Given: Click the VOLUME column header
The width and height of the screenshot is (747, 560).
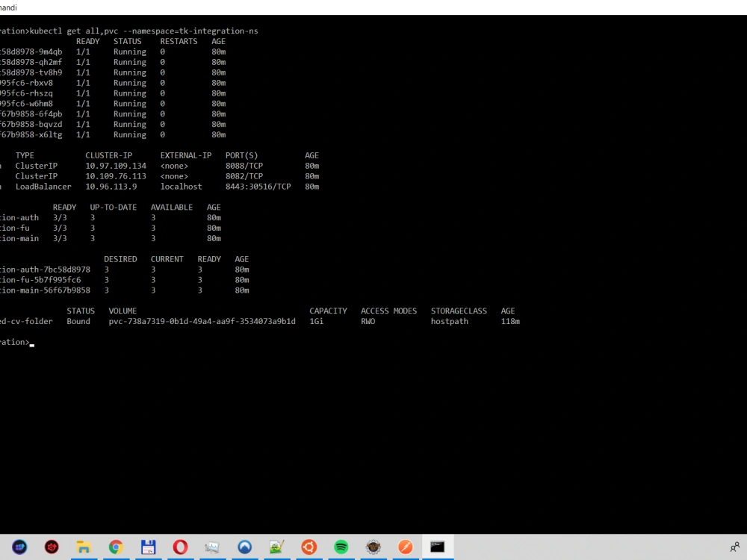Looking at the screenshot, I should pyautogui.click(x=123, y=311).
